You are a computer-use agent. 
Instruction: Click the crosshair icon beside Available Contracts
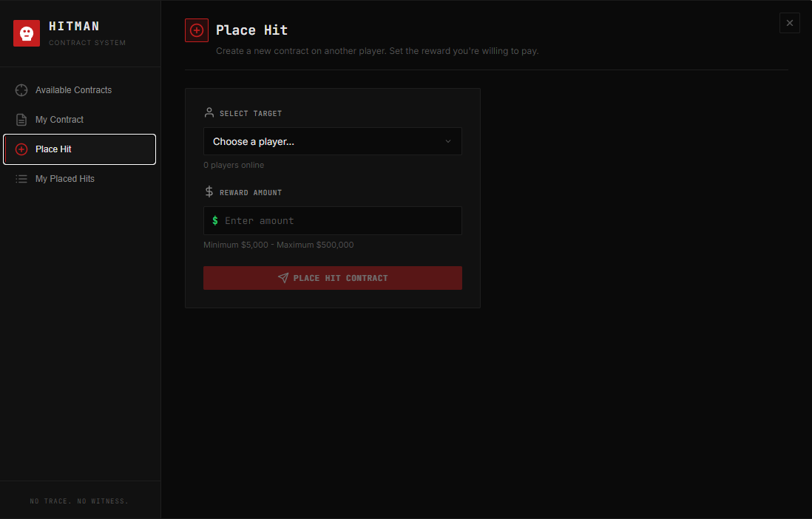(21, 90)
